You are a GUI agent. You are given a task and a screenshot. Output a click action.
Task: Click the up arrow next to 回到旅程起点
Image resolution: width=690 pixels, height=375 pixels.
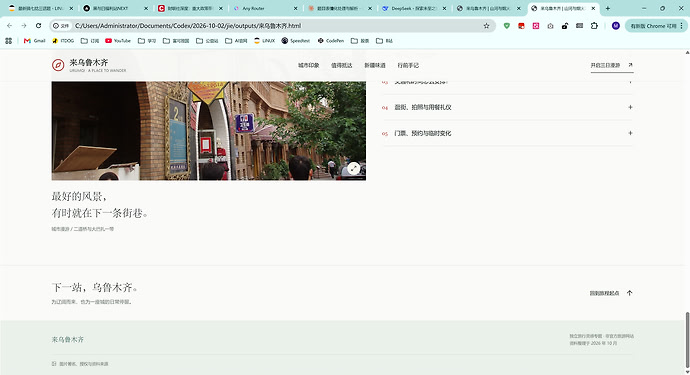[x=629, y=293]
